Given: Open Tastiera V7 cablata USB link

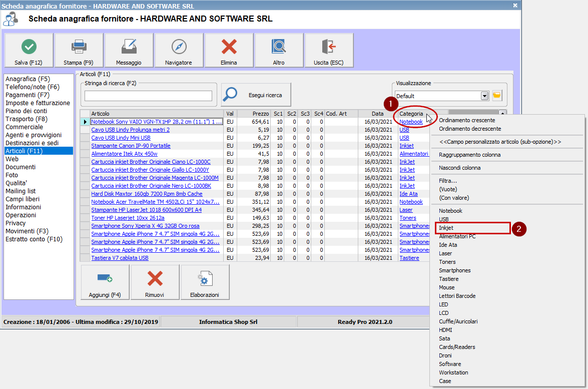Looking at the screenshot, I should pyautogui.click(x=120, y=258).
